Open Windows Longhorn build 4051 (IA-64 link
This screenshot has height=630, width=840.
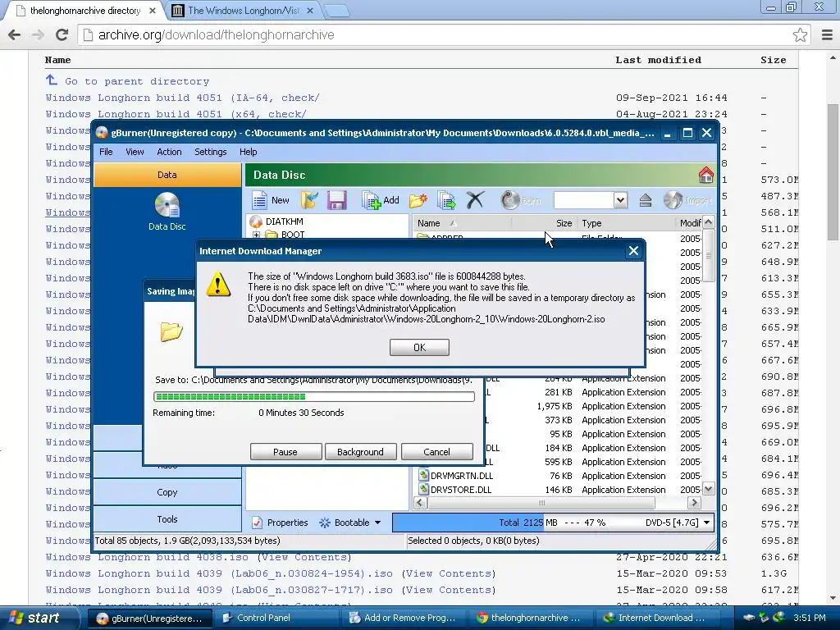click(x=182, y=98)
